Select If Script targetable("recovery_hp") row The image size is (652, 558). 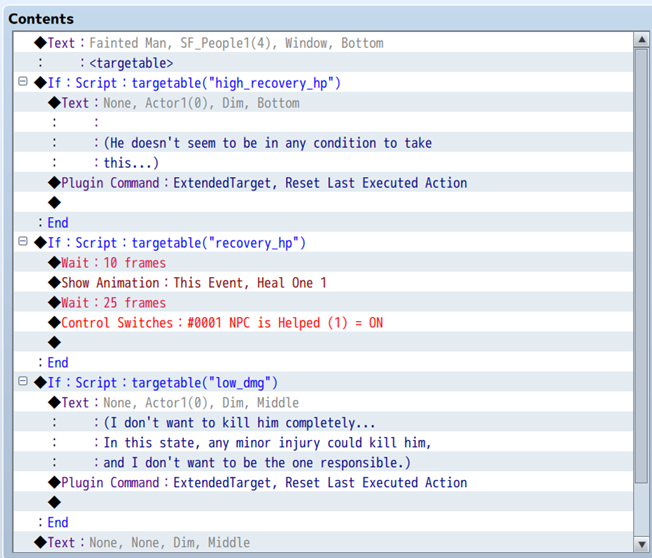click(324, 242)
